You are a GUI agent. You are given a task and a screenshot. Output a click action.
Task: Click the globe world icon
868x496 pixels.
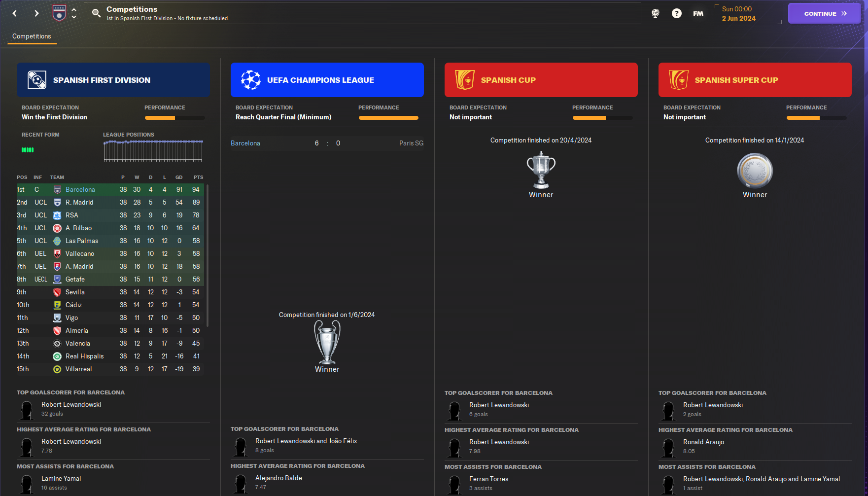pyautogui.click(x=656, y=13)
